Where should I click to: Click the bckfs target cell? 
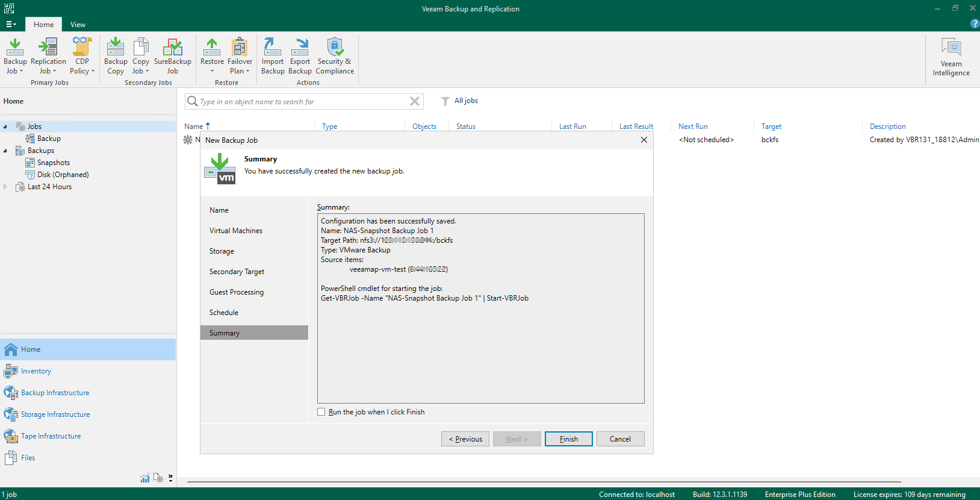click(770, 140)
